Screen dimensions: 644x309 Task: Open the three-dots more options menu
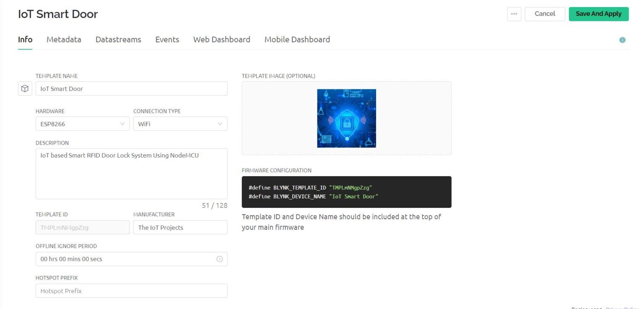[514, 14]
